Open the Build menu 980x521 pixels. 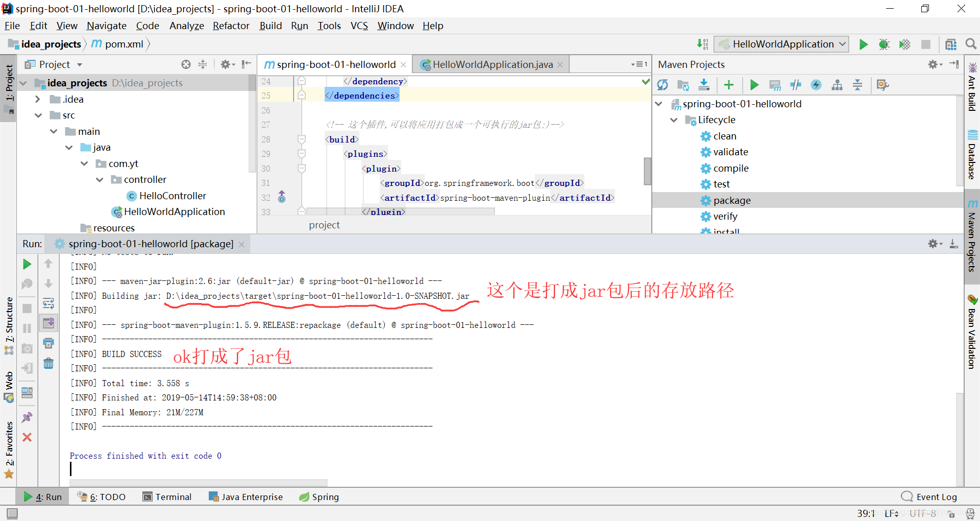point(271,26)
